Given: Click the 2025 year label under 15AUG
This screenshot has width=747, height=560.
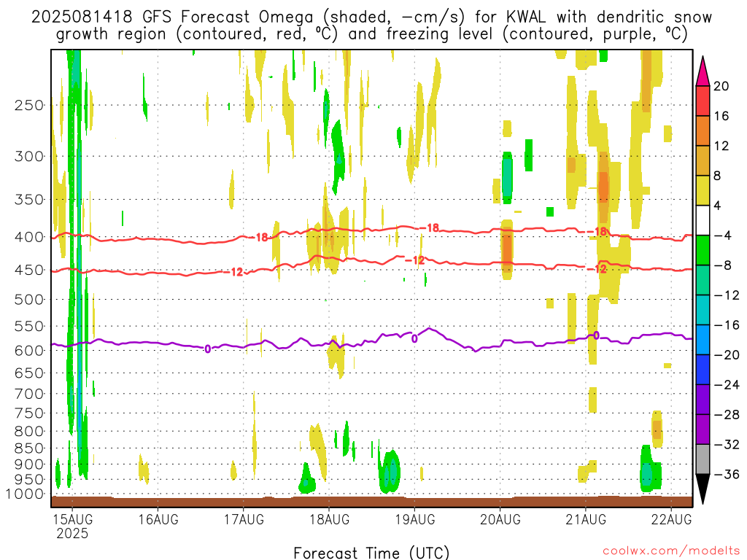Looking at the screenshot, I should [x=72, y=533].
